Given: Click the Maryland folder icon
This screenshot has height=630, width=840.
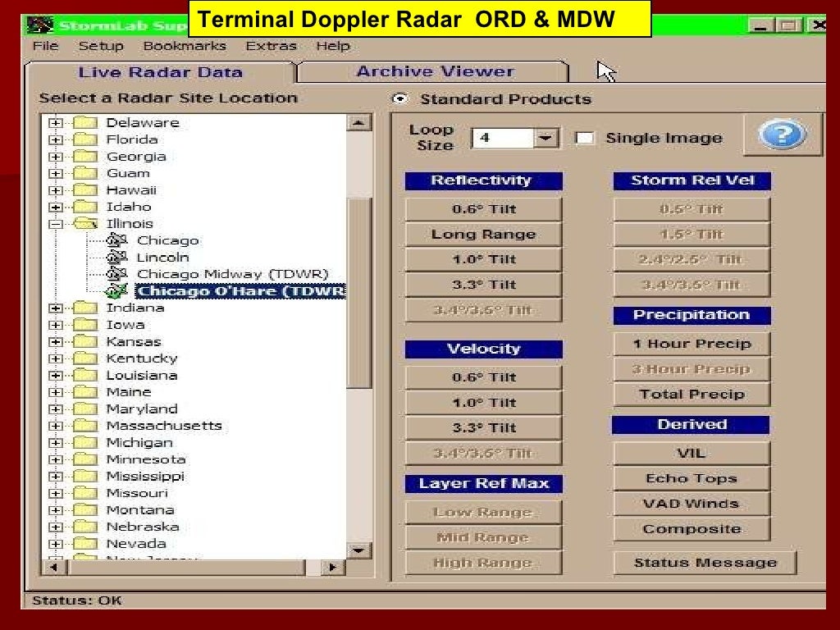Looking at the screenshot, I should coord(85,409).
